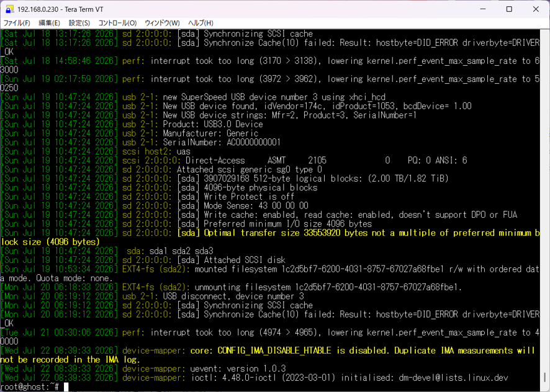Click yellow 'CONFIG_IMA_DISABLE_HTABLE is disabled' warning

(302, 350)
